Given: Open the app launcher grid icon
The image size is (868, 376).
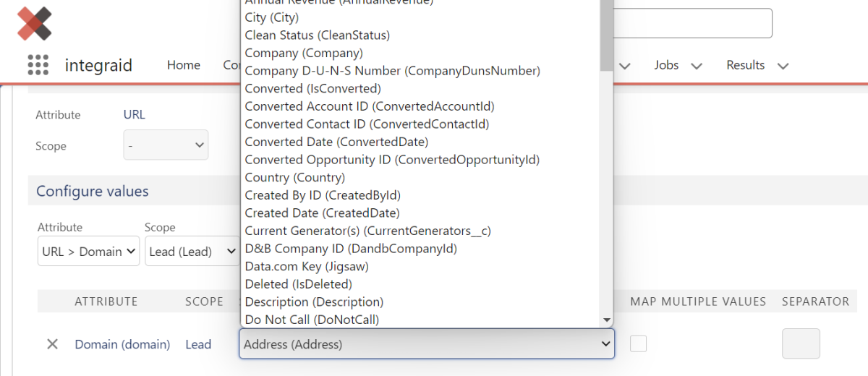Looking at the screenshot, I should coord(38,65).
